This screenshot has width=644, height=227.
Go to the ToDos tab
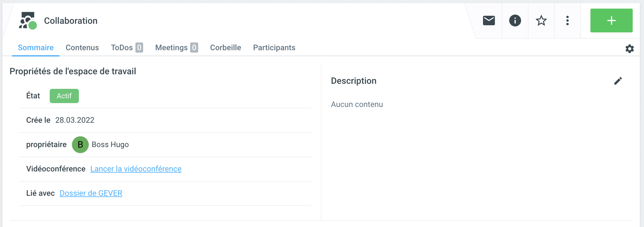pos(126,48)
